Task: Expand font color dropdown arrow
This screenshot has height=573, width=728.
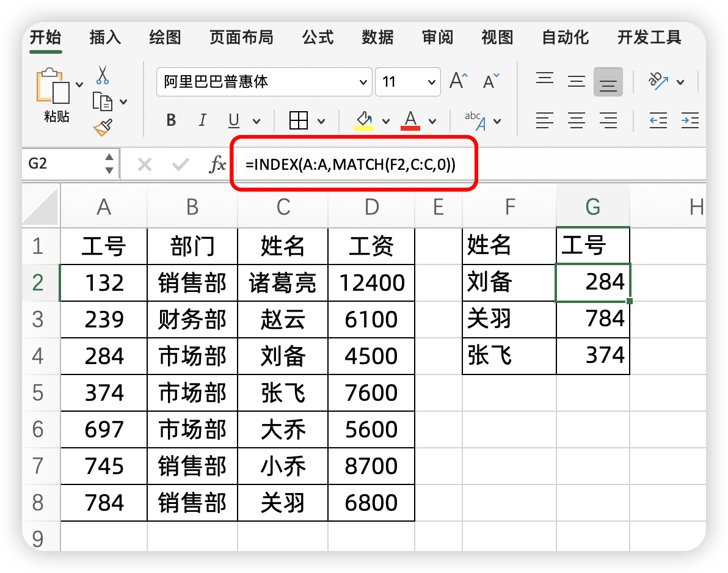Action: pos(432,122)
